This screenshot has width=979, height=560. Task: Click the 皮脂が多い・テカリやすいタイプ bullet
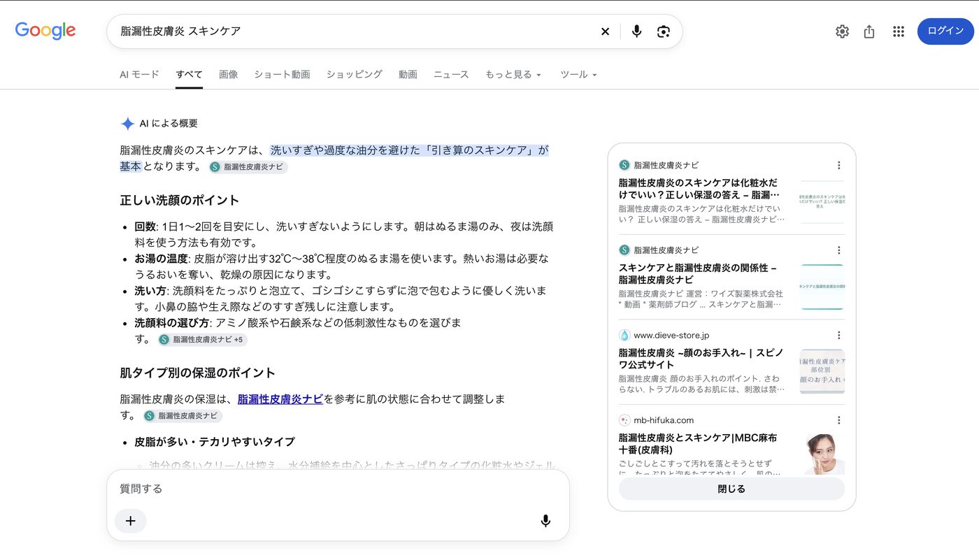click(x=215, y=442)
